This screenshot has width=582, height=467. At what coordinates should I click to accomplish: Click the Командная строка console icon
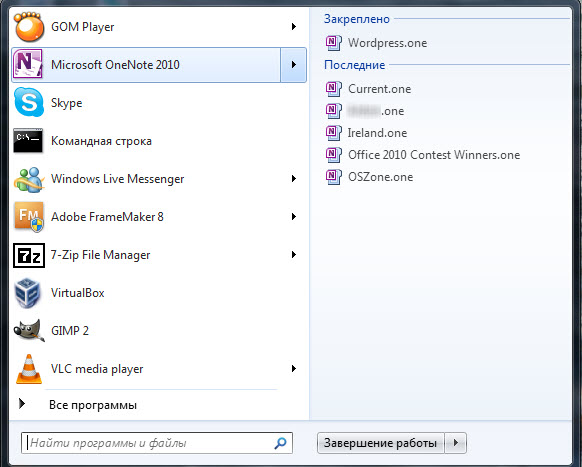coord(28,141)
